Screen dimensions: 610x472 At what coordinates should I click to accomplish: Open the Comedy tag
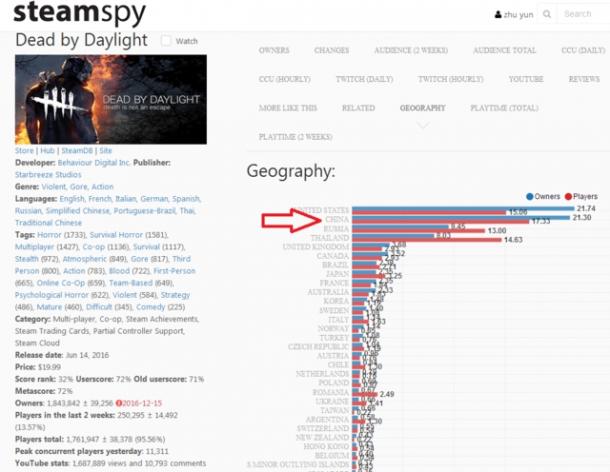click(x=151, y=307)
